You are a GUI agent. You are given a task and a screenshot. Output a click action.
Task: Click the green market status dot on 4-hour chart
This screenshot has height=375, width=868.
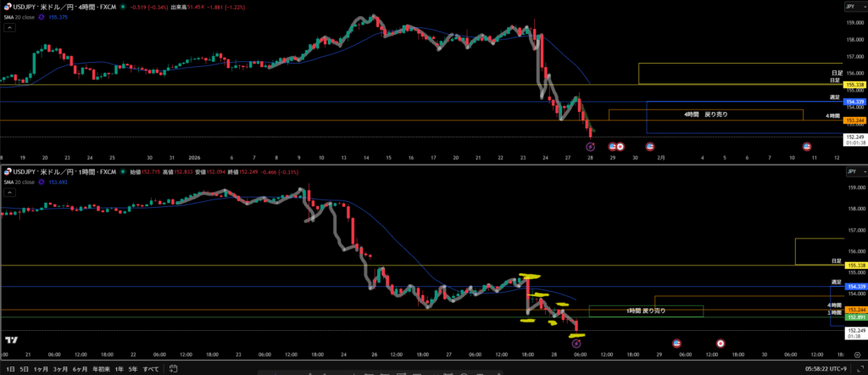point(122,7)
